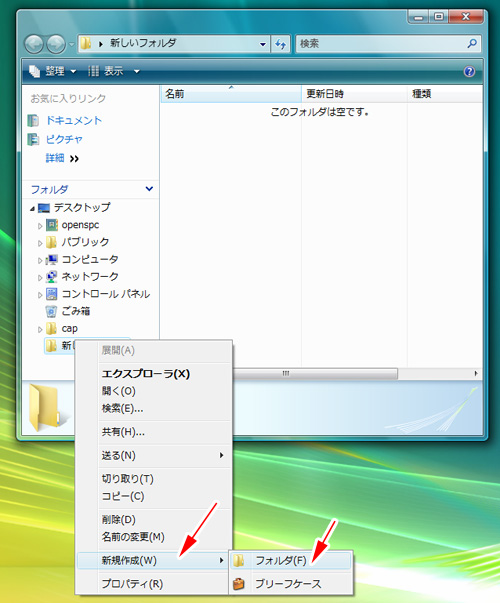Select コンピュータ in folder tree
500x603 pixels.
tap(90, 260)
